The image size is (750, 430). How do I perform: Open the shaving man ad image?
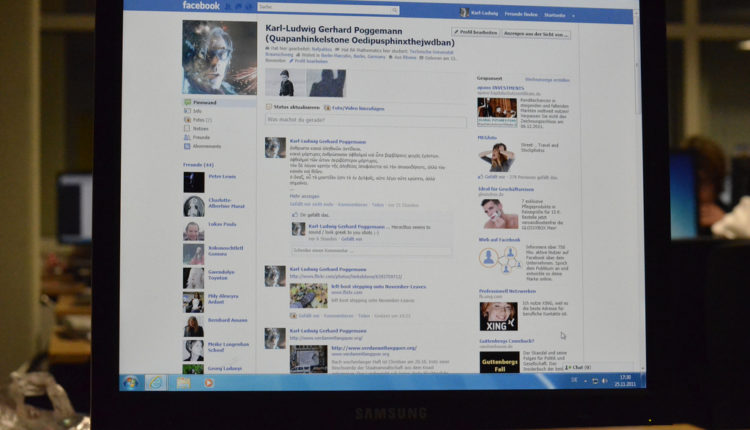(x=498, y=214)
